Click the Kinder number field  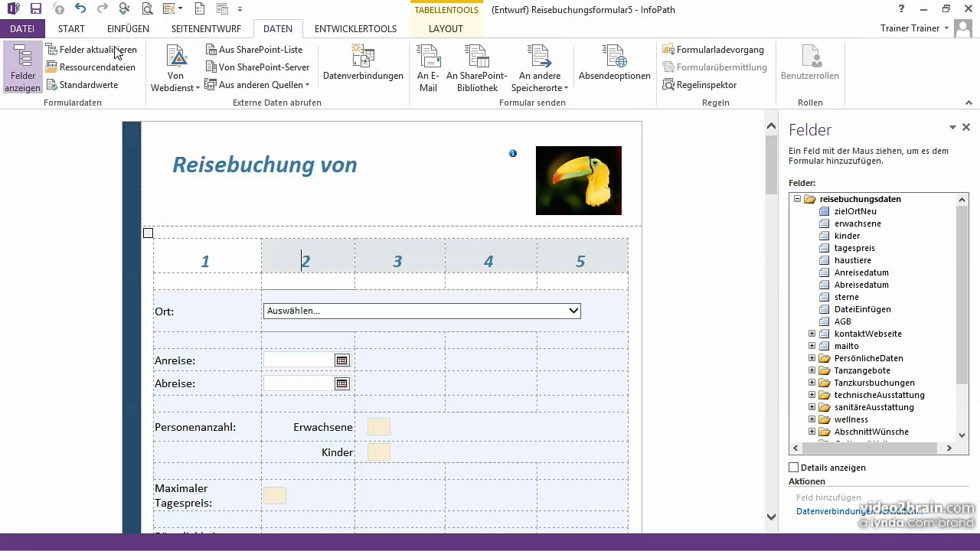[x=379, y=452]
